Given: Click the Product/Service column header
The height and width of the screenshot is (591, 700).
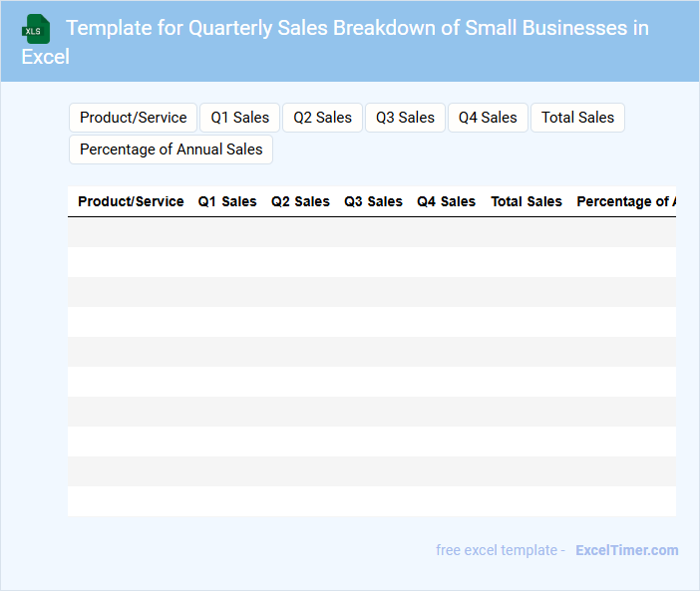Looking at the screenshot, I should (131, 201).
